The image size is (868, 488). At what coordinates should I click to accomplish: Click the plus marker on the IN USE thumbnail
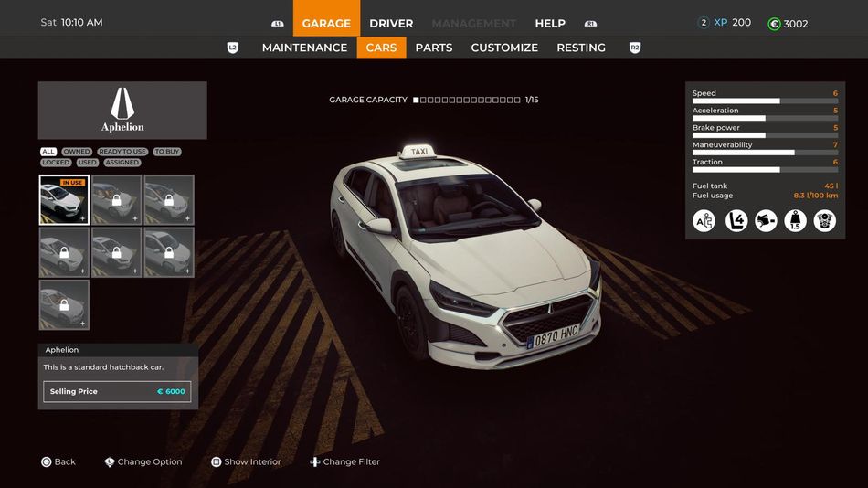(x=82, y=218)
